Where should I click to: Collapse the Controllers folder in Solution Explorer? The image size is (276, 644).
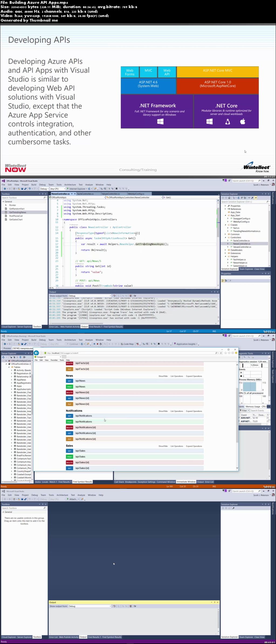[226, 238]
